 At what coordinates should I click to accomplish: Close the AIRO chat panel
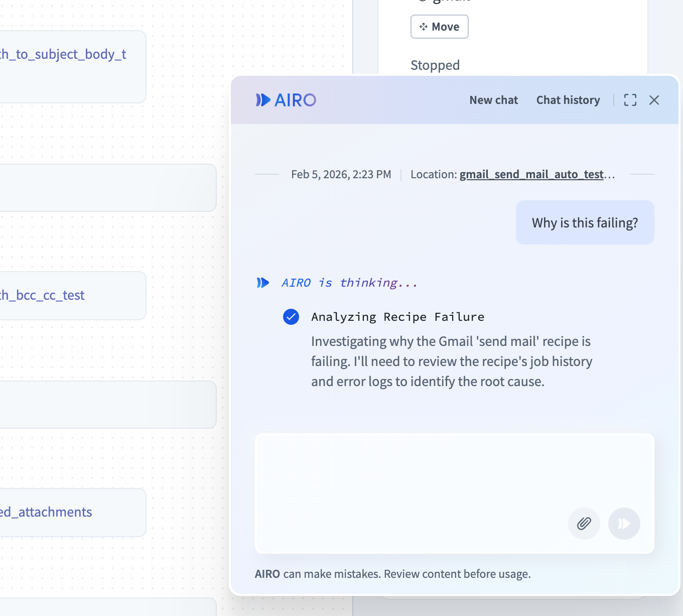(654, 100)
